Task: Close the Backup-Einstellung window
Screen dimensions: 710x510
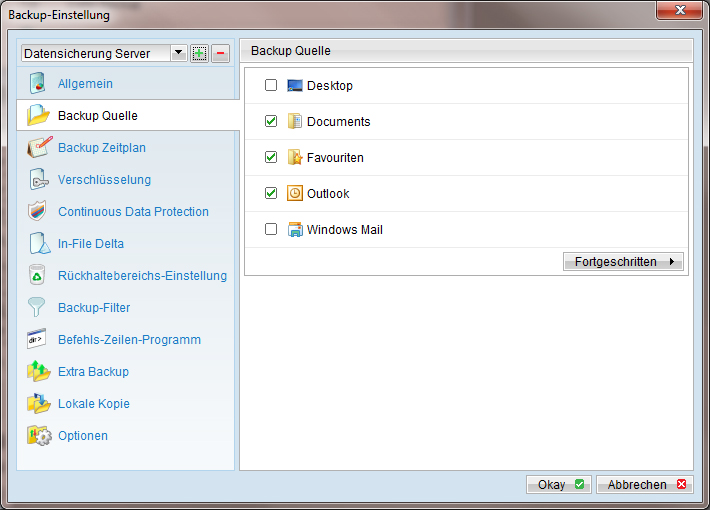Action: point(679,10)
